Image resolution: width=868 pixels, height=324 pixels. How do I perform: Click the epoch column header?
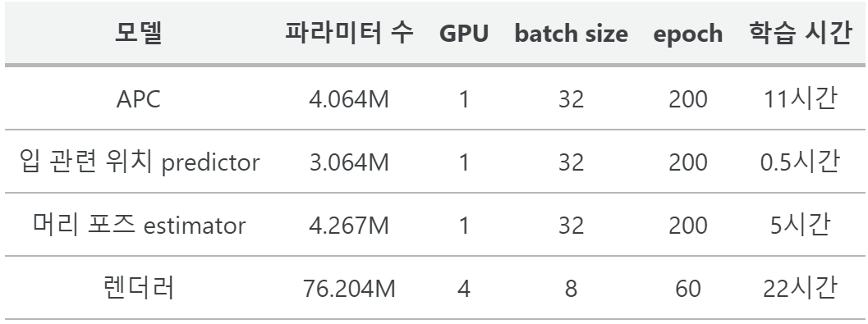pyautogui.click(x=688, y=34)
